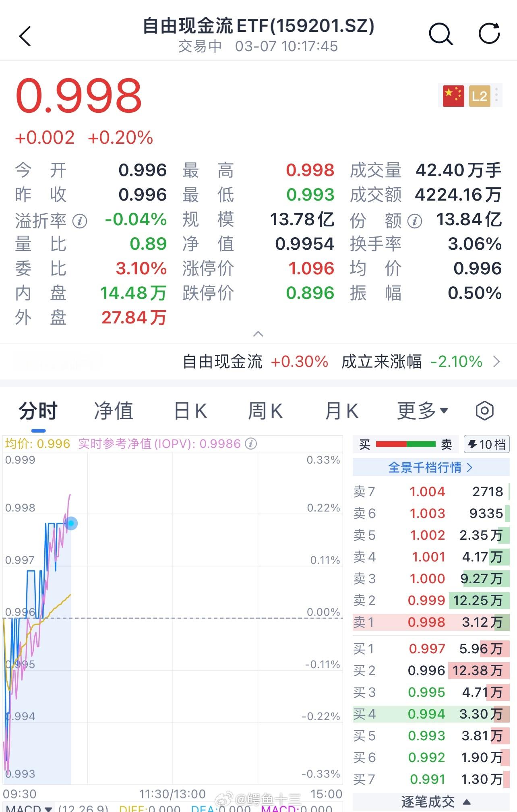Image resolution: width=517 pixels, height=812 pixels.
Task: Tap the 跌停价 0.896 value
Action: tap(310, 293)
